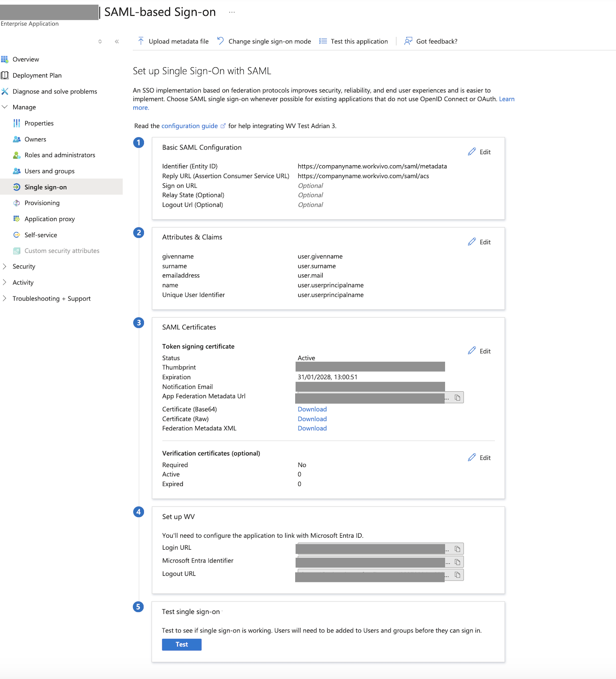Click the Single sign-on arrow icon
The height and width of the screenshot is (679, 616).
tap(17, 187)
